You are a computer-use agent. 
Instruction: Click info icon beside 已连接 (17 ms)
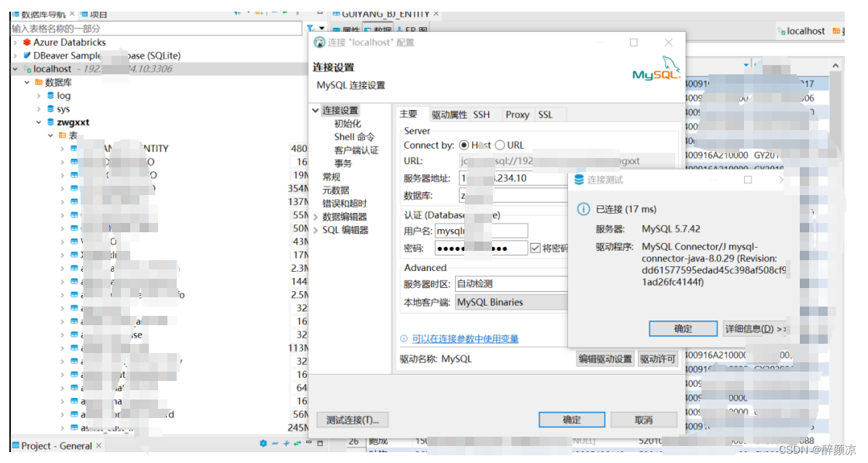(x=583, y=209)
